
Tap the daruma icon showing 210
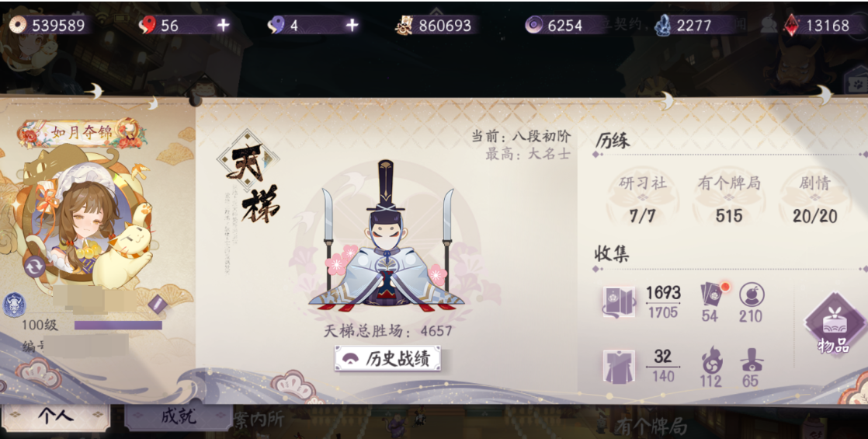coord(752,295)
